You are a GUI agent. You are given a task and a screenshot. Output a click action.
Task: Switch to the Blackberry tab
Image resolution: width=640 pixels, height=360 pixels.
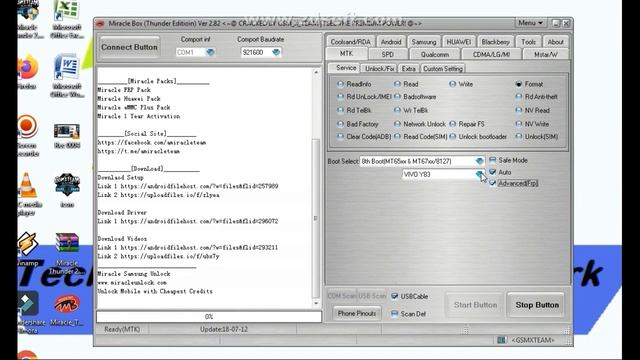point(496,42)
